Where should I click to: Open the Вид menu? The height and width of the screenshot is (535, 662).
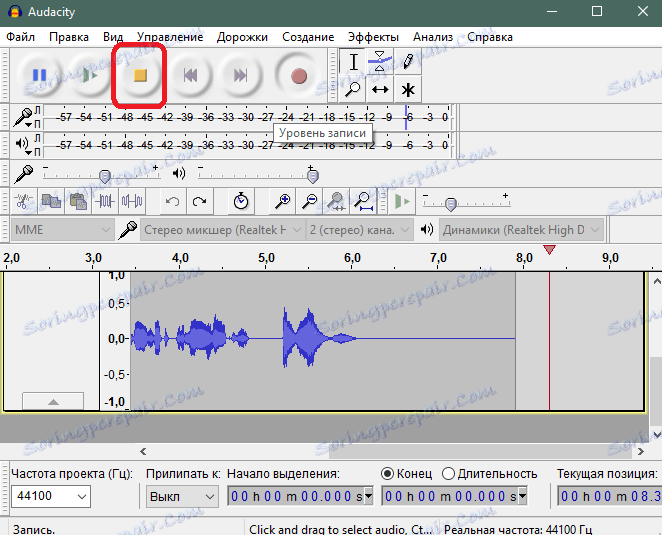[x=113, y=37]
